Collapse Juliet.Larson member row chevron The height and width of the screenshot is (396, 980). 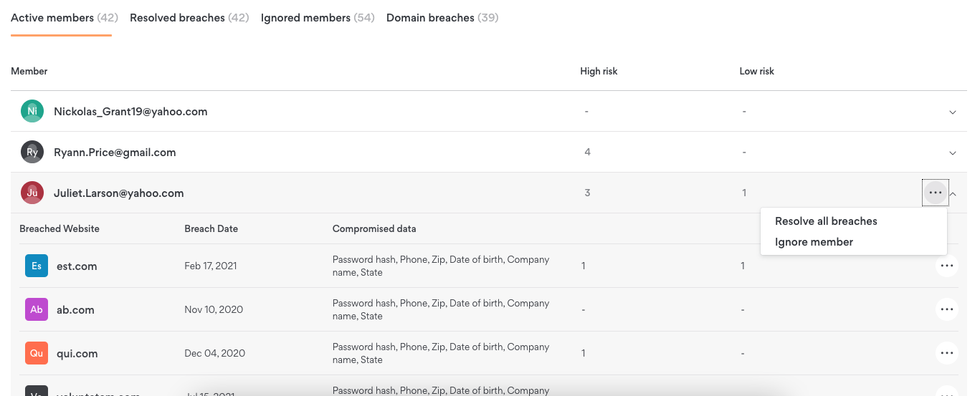tap(953, 193)
